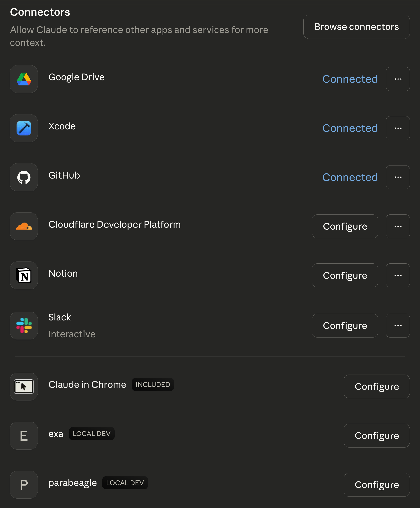Click the Xcode hammer icon
Screen dimensions: 420x508
tap(24, 128)
